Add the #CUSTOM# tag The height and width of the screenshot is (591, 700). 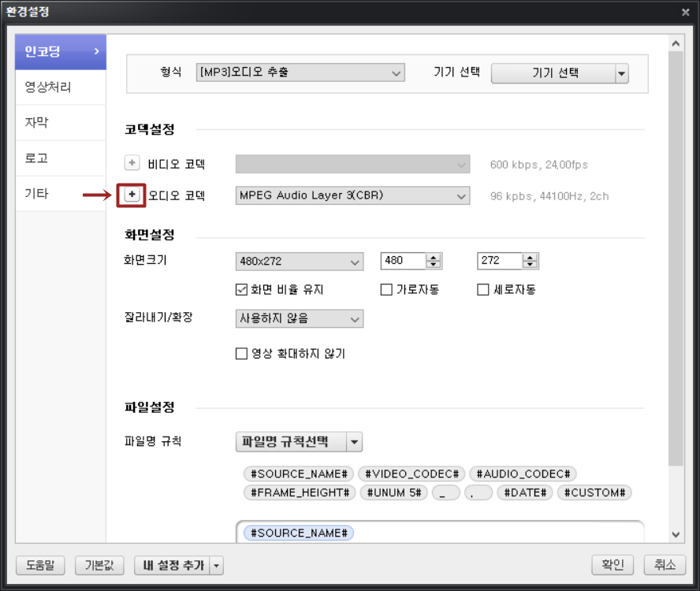pos(594,492)
